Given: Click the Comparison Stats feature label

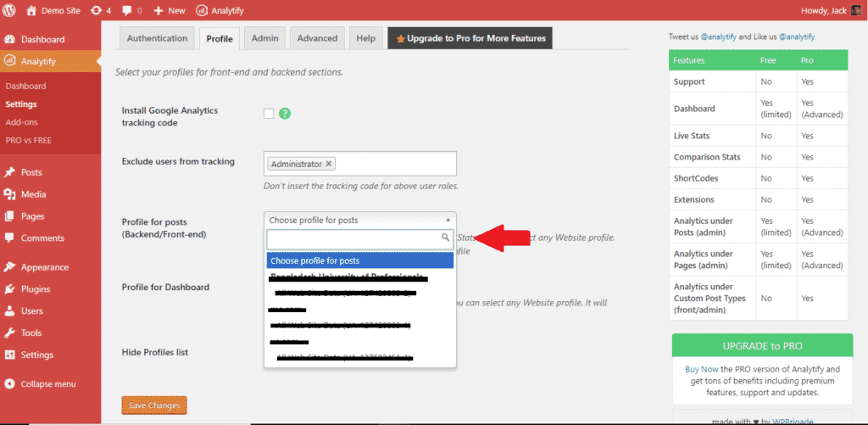Looking at the screenshot, I should tap(706, 158).
